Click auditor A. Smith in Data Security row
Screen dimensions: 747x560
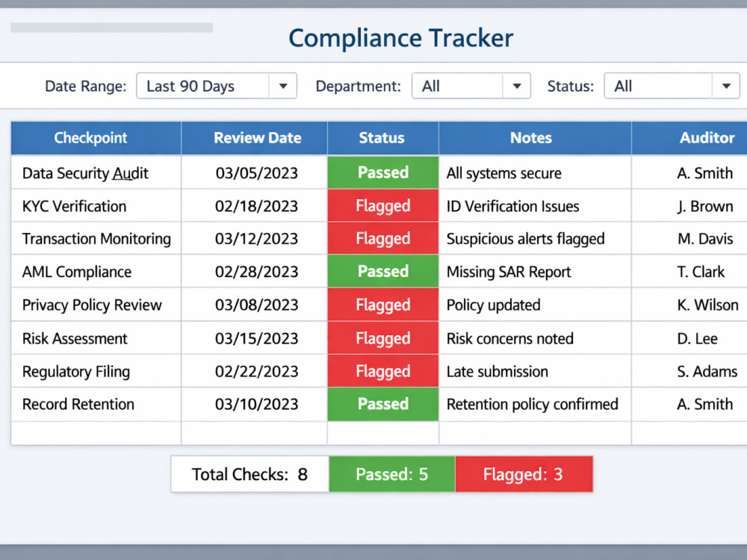705,173
